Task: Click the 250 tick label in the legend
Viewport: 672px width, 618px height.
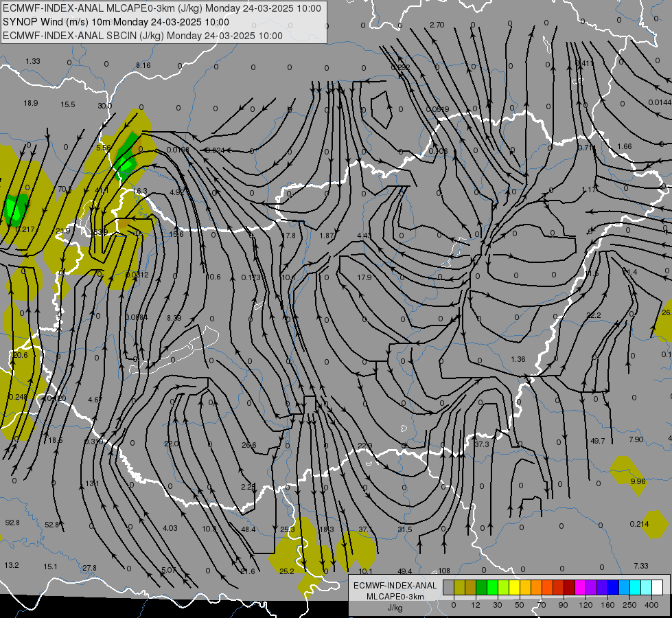Action: (629, 605)
